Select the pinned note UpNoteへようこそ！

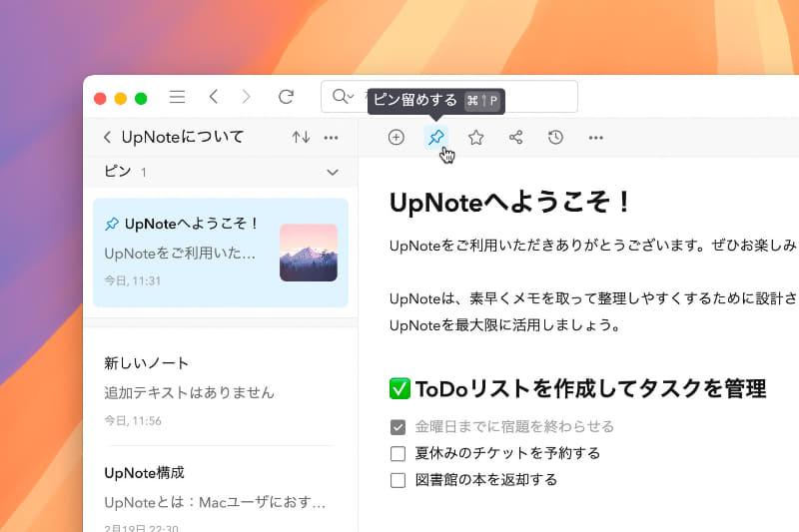point(221,253)
